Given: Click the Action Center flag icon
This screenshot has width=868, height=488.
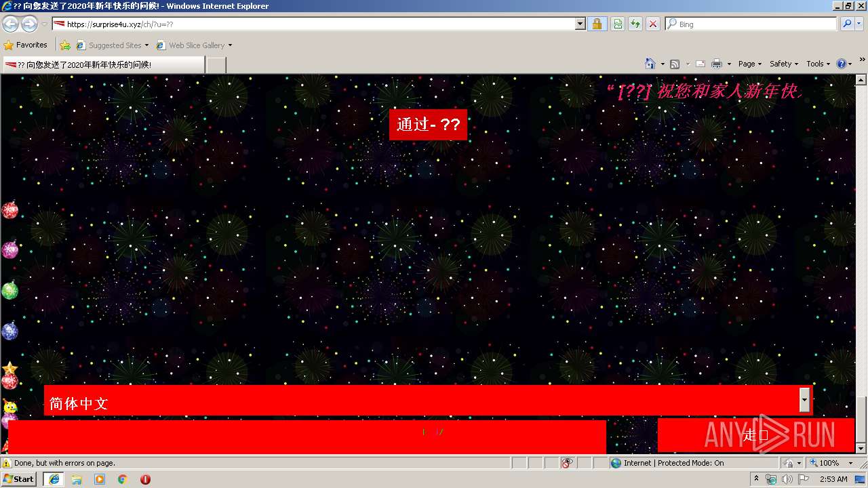Looking at the screenshot, I should tap(804, 479).
